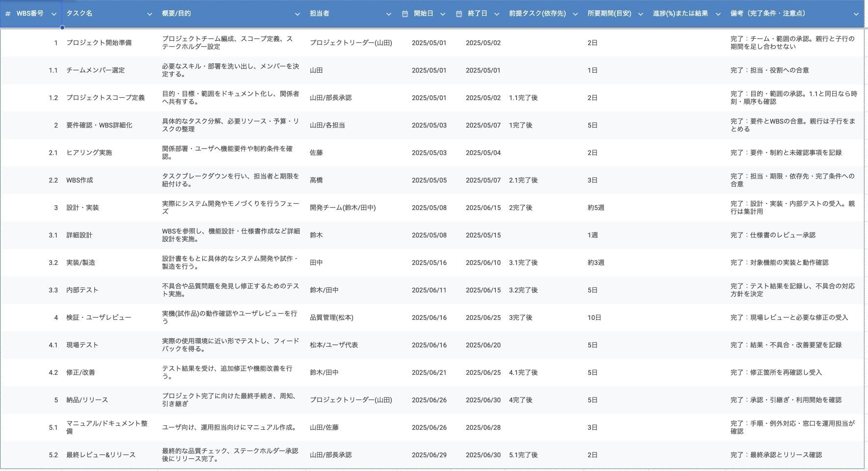Open the 担当者 column dropdown

(388, 14)
